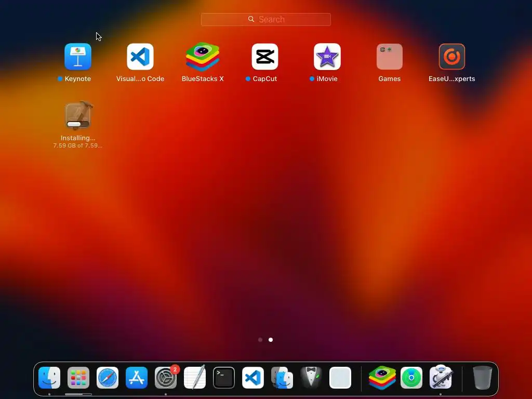The image size is (532, 399).
Task: Click the magnifying glass in the search field
Action: [251, 19]
